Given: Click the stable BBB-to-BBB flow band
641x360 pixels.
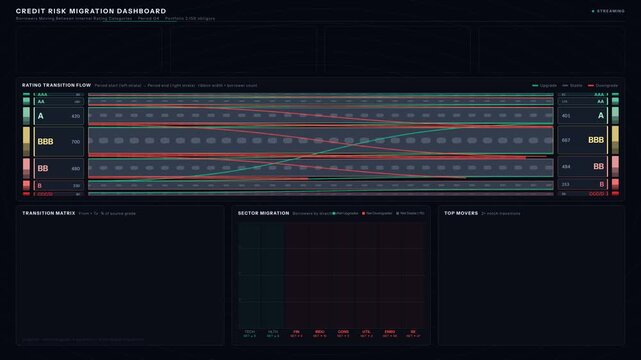Looking at the screenshot, I should click(321, 141).
